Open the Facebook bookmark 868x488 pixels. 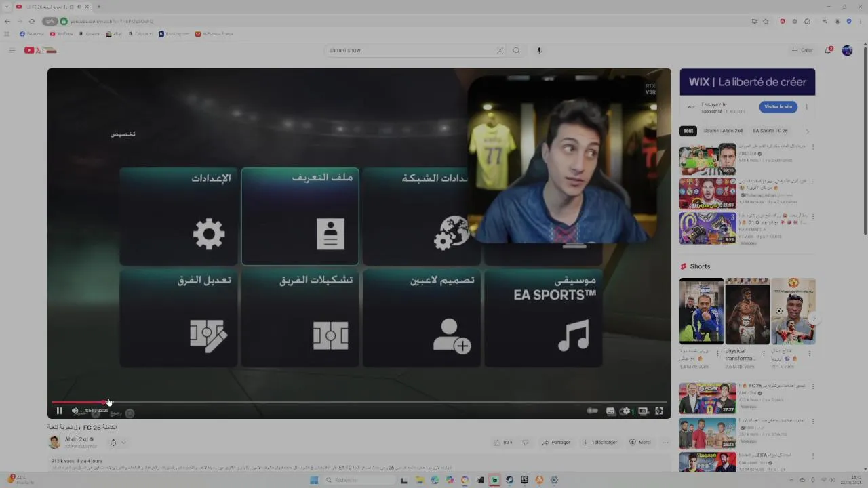pos(32,33)
